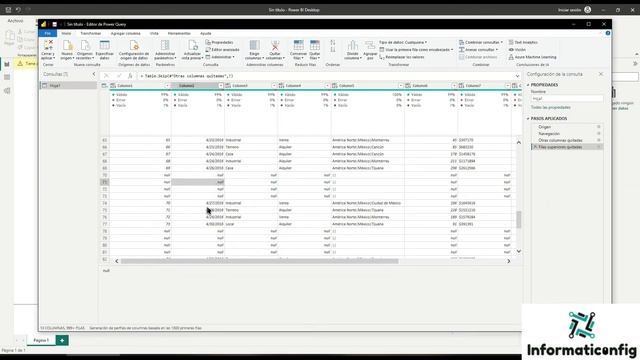The height and width of the screenshot is (360, 640).
Task: Open the Editor avanzado
Action: (x=222, y=50)
